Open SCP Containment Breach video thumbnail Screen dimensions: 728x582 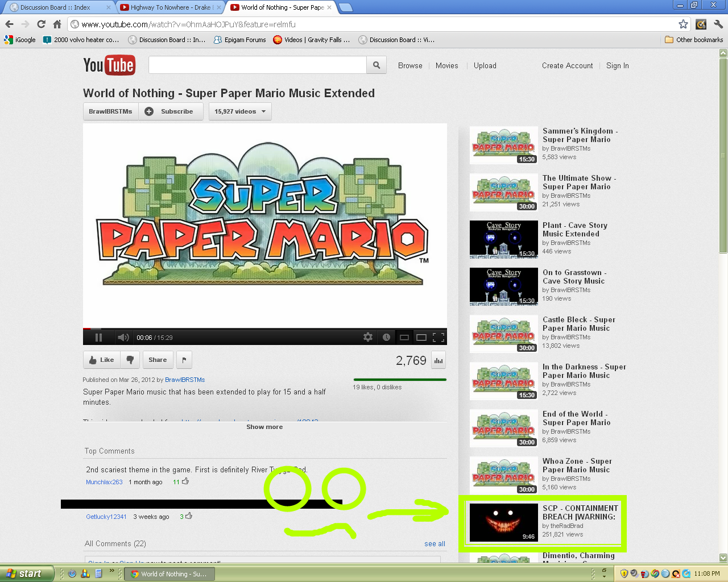click(x=504, y=522)
